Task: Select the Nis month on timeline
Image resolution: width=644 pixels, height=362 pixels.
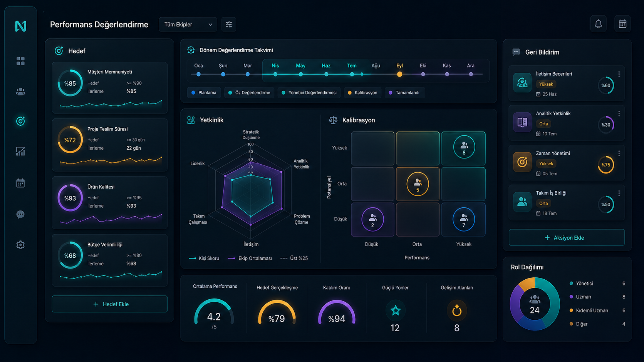Action: click(x=275, y=66)
